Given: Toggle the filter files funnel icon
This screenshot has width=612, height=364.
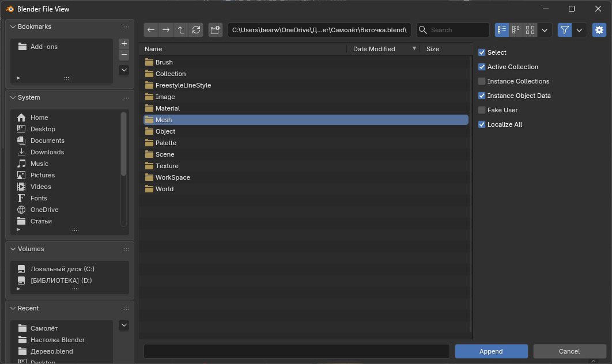Looking at the screenshot, I should (x=565, y=30).
